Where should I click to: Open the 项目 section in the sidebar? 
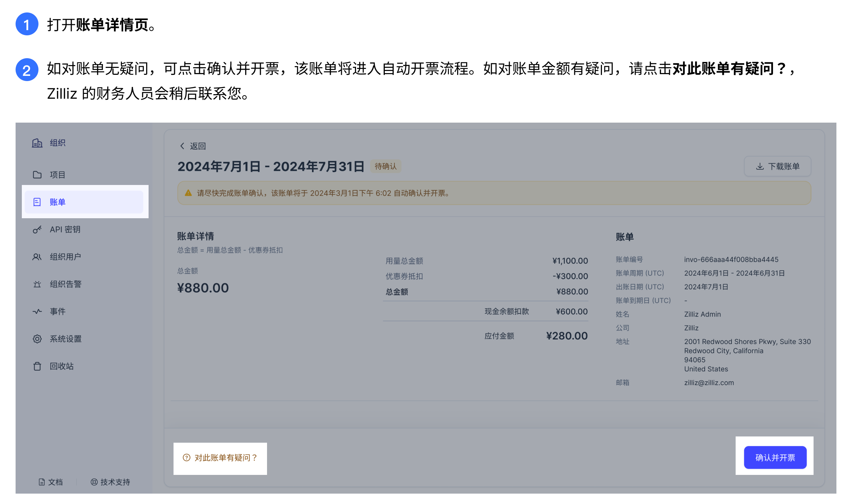57,175
